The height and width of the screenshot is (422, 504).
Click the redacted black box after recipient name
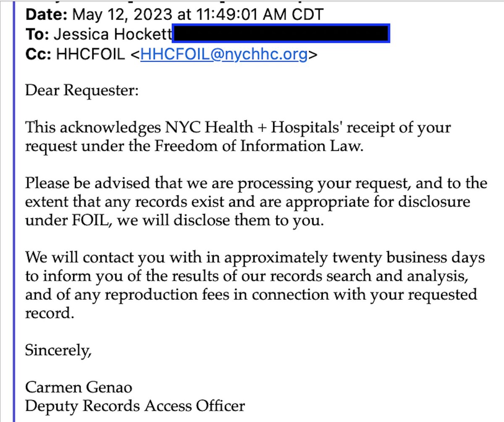281,34
